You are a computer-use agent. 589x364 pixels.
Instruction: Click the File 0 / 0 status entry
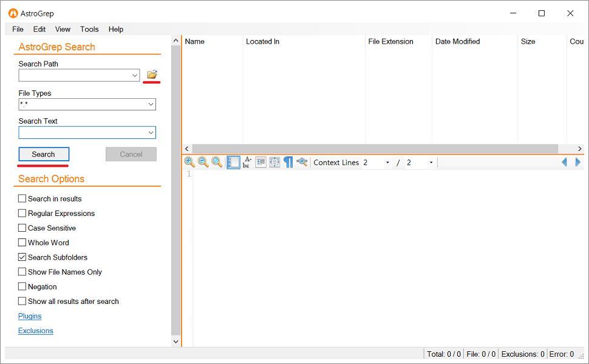point(481,354)
